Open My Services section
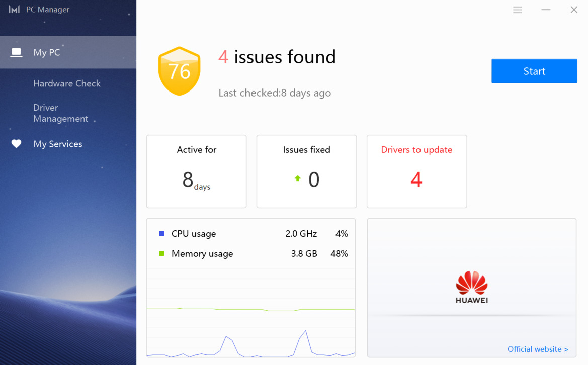 [58, 144]
